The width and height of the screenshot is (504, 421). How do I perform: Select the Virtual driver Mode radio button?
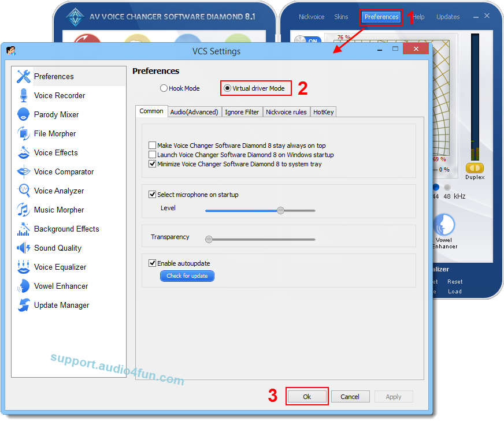227,88
